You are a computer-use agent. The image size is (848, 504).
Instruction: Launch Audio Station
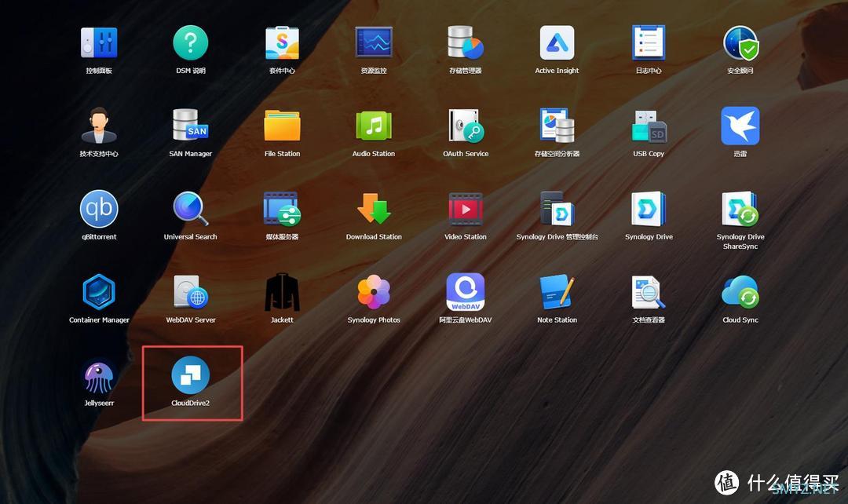pyautogui.click(x=374, y=126)
